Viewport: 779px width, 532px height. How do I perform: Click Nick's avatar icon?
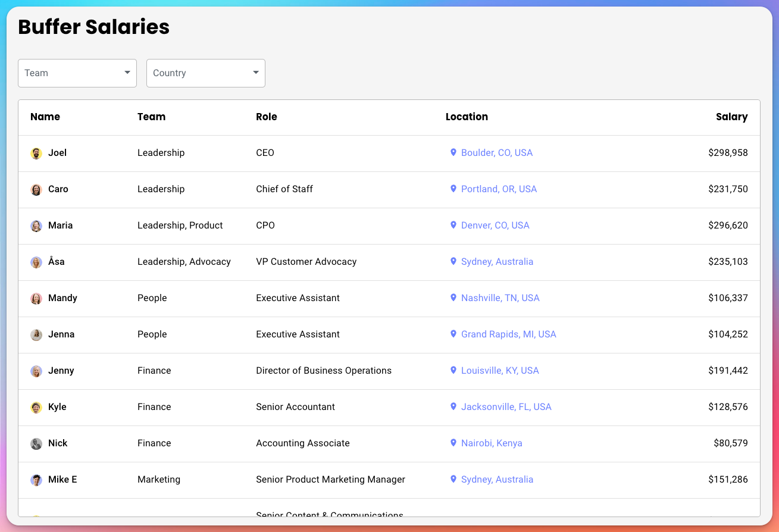coord(36,444)
